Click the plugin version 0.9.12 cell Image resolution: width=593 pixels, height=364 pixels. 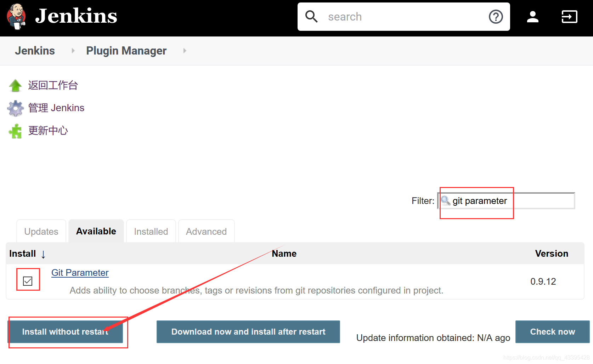pyautogui.click(x=543, y=281)
